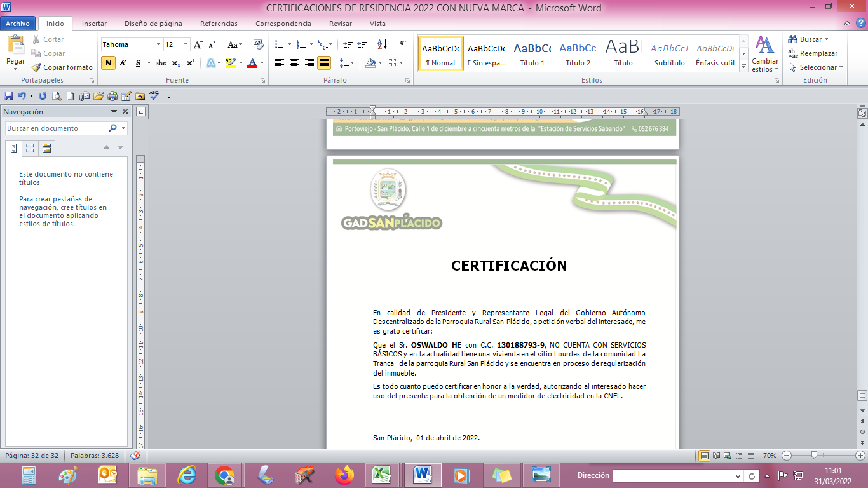This screenshot has width=868, height=488.
Task: Click the Format Painter brush icon
Action: pos(37,67)
